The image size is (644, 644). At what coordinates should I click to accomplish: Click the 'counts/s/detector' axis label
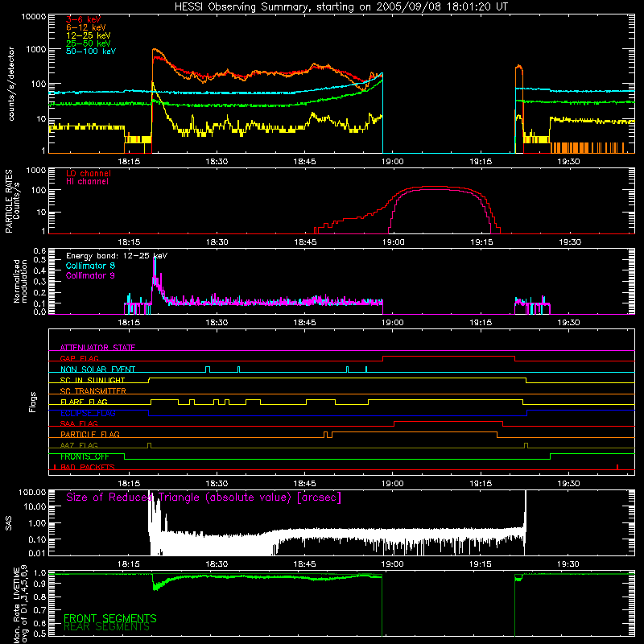click(11, 84)
